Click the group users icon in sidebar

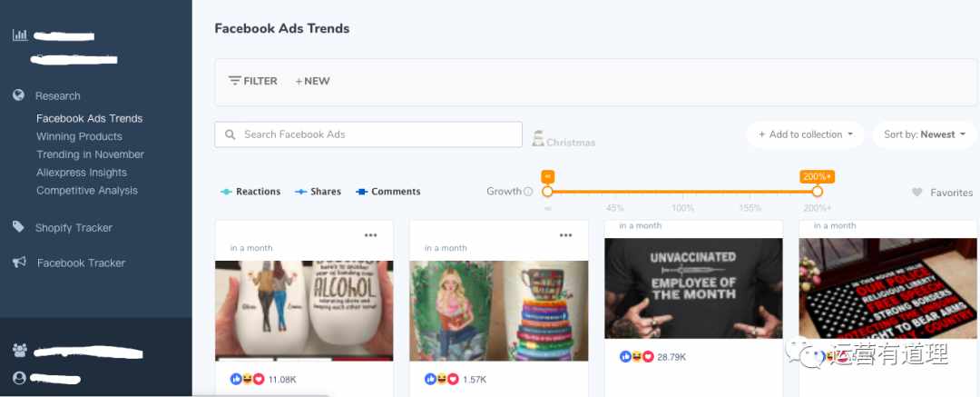(x=19, y=351)
